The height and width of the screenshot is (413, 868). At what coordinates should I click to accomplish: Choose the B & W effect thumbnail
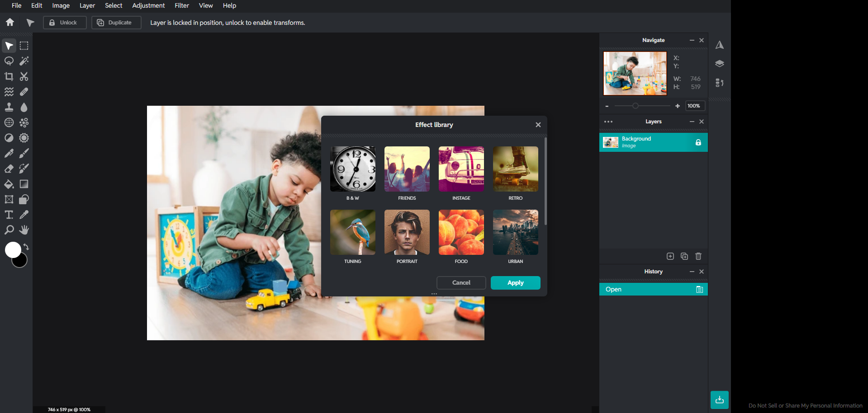pyautogui.click(x=353, y=169)
